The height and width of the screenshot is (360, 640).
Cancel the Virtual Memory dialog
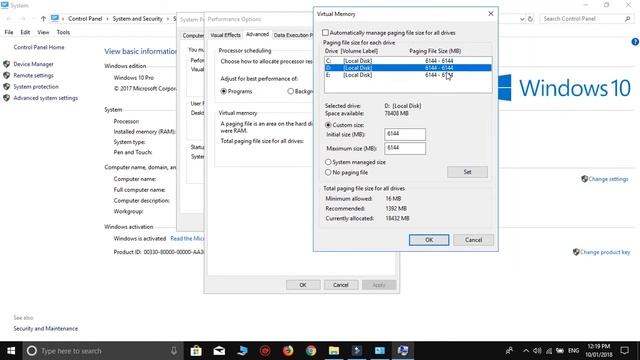[x=473, y=240]
